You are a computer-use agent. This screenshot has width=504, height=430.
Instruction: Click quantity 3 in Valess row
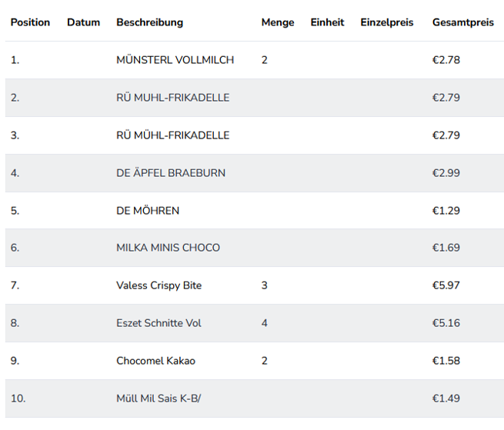264,285
